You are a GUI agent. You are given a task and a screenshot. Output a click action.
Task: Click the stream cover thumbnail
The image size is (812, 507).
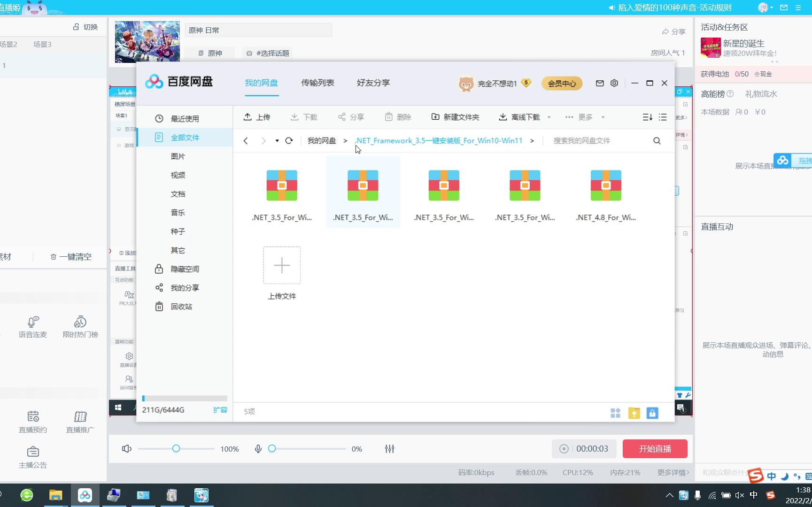point(147,42)
